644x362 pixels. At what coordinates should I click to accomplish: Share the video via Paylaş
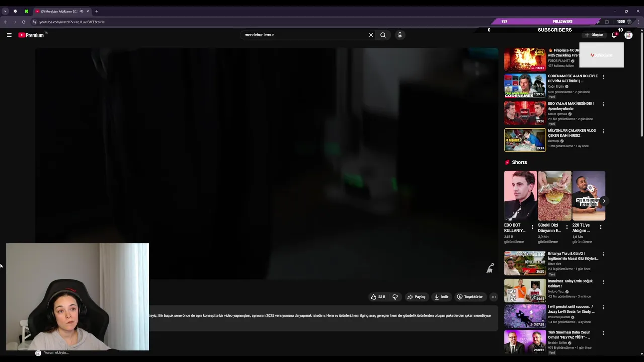pos(416,297)
